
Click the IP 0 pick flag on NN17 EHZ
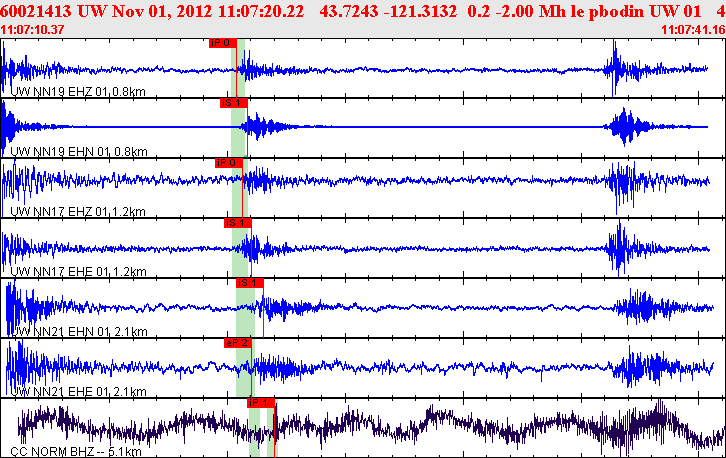tap(228, 162)
